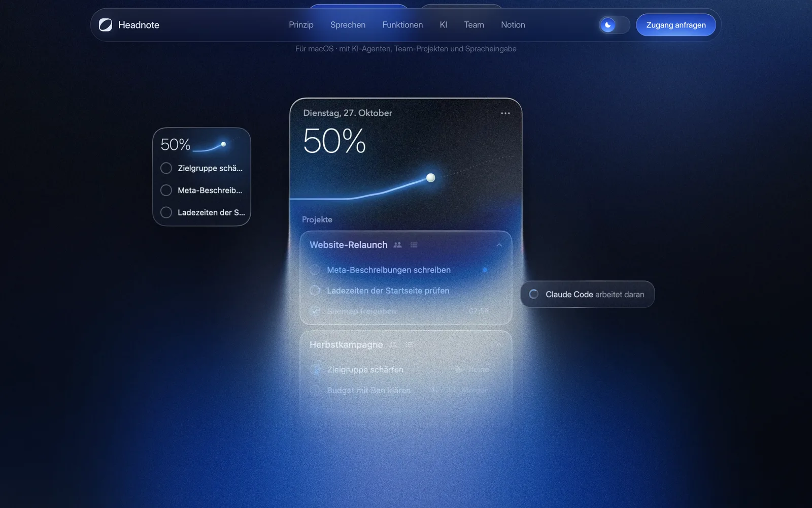This screenshot has height=508, width=812.
Task: Open the Team nav item
Action: click(474, 25)
